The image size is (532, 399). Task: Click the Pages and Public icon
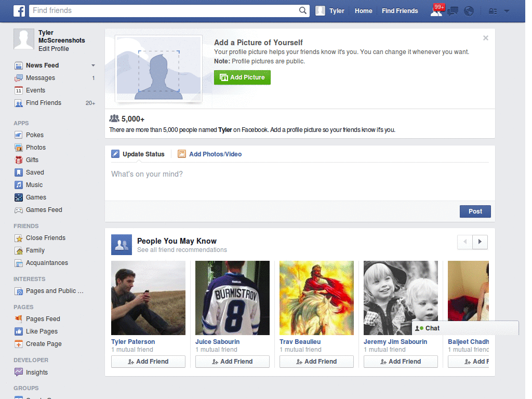19,291
